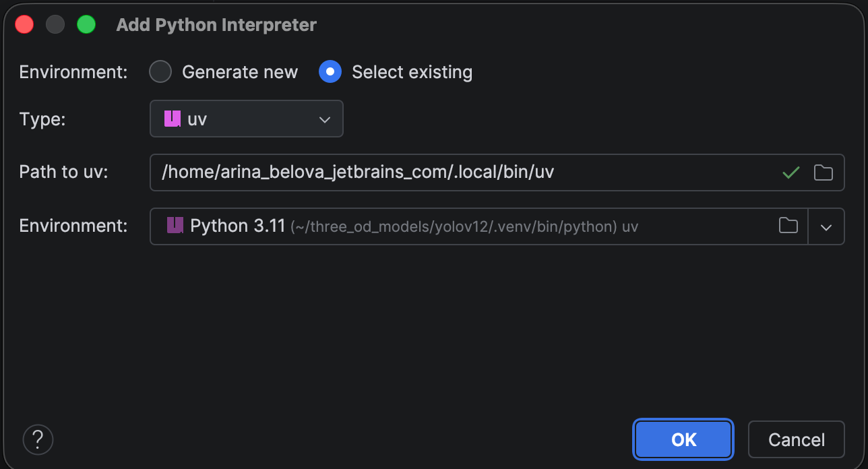Click the gray minimize window button

(55, 25)
